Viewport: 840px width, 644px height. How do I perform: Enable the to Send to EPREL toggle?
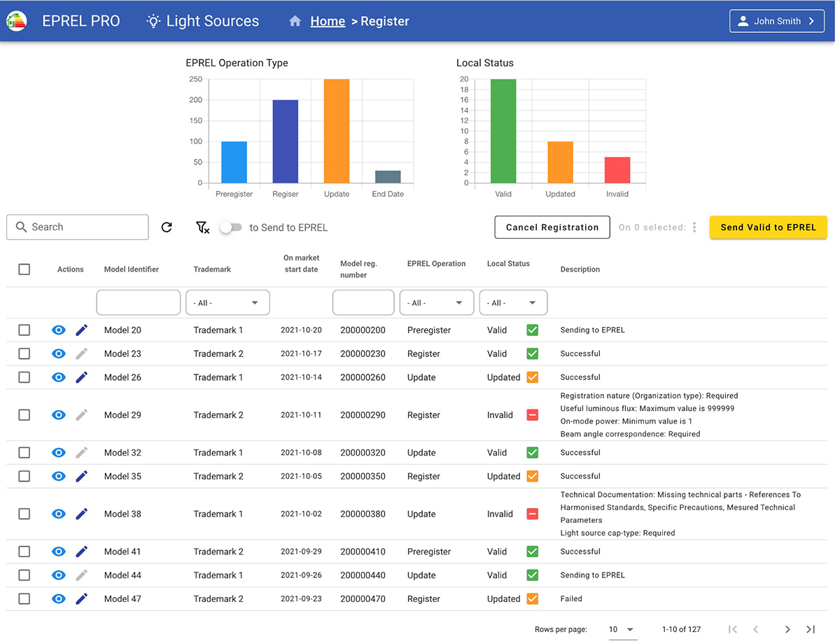pyautogui.click(x=232, y=227)
